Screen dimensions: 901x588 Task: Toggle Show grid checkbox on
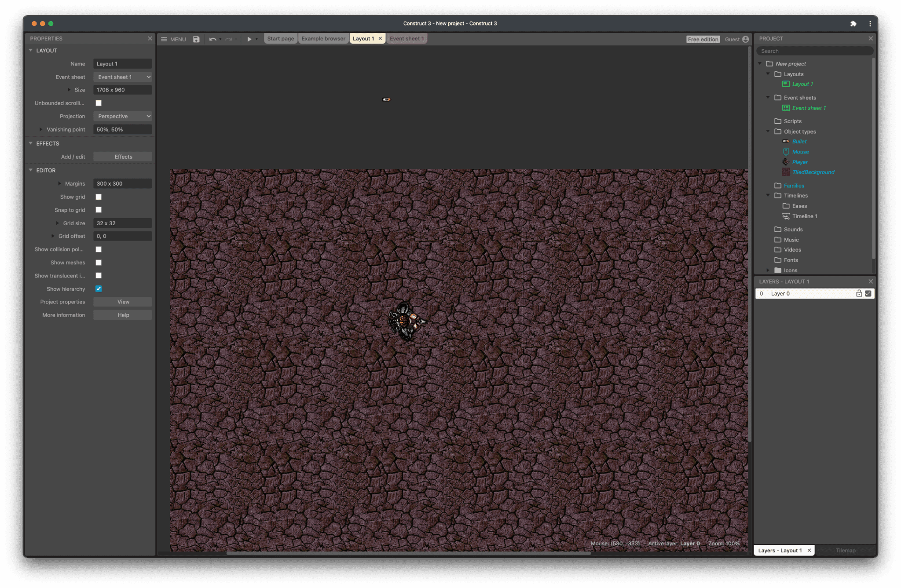(99, 197)
